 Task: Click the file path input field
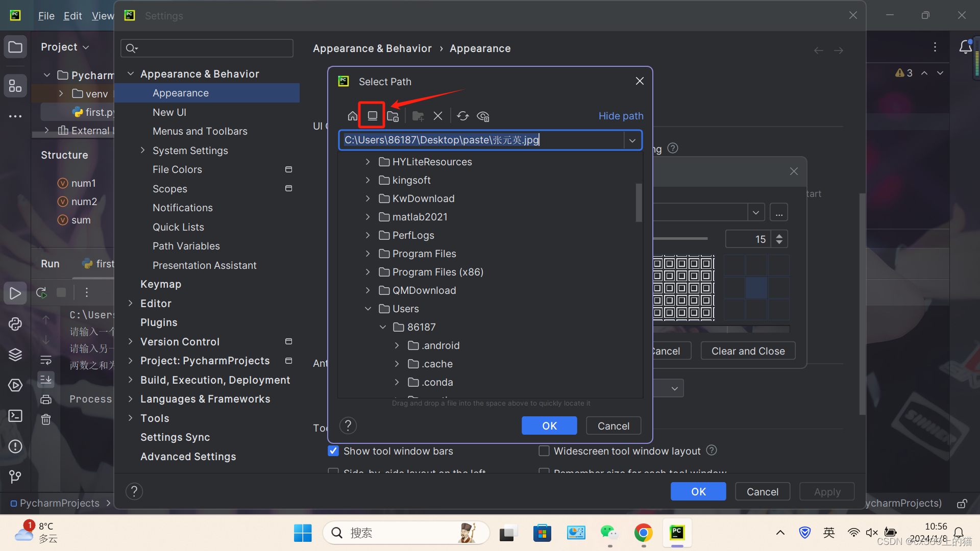pyautogui.click(x=480, y=140)
